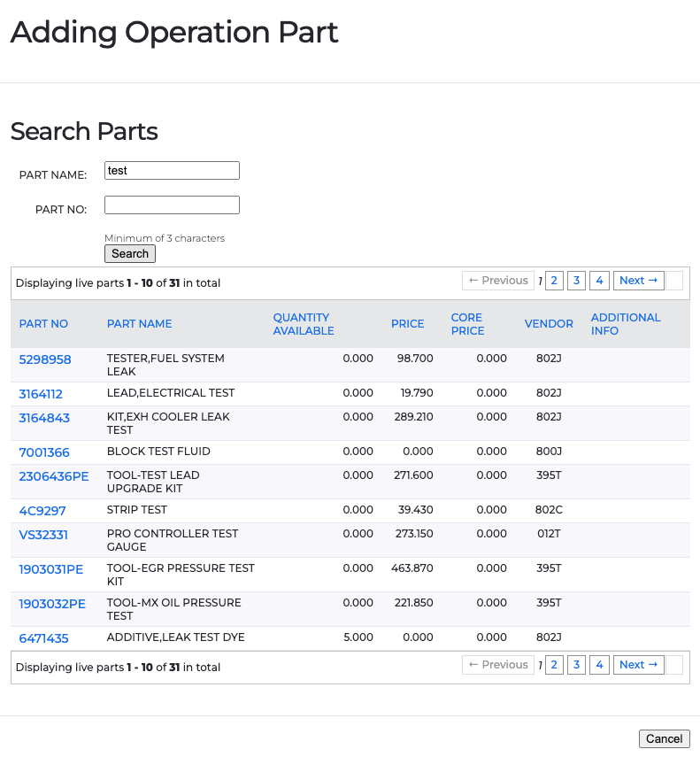This screenshot has width=700, height=757.
Task: Open part 3164843 exhaust cooler kit
Action: pos(44,418)
